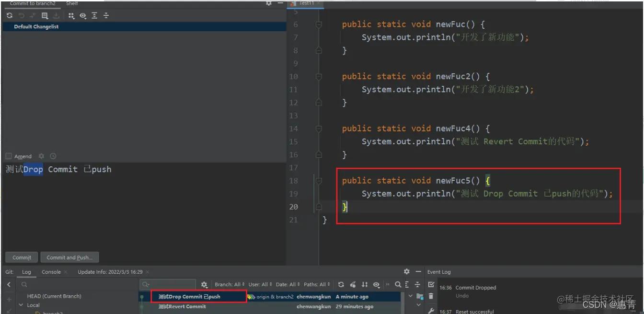Click the Undo link under Commit Dropped
The width and height of the screenshot is (644, 314).
(x=462, y=296)
